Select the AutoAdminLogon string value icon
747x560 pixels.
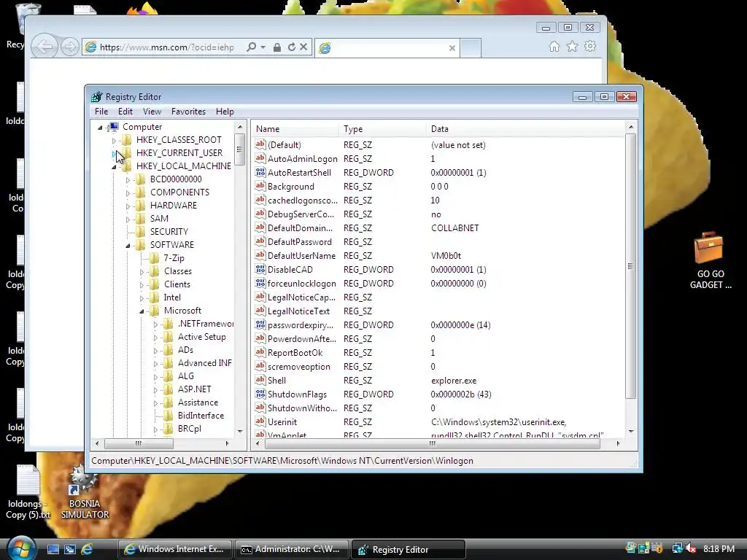260,158
